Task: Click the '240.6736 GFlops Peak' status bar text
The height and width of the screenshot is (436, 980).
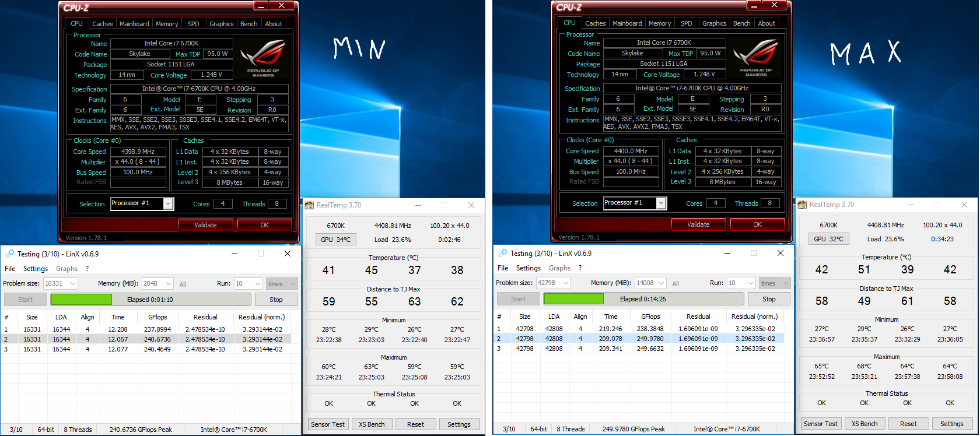Action: [141, 430]
